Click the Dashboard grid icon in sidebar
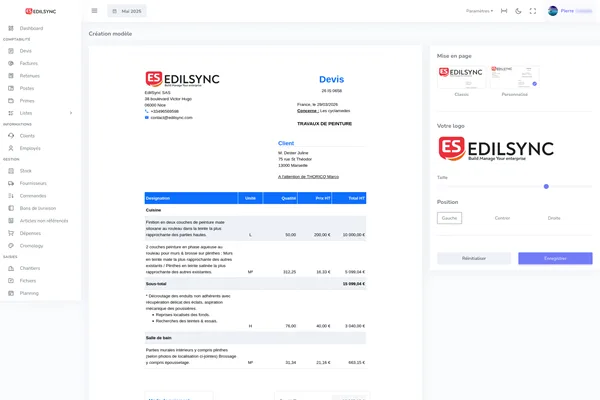 pos(10,28)
